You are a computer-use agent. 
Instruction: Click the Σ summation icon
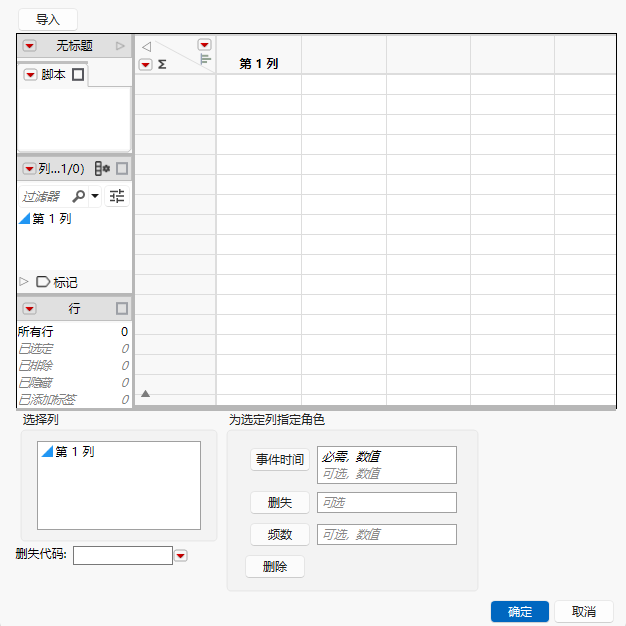[162, 64]
